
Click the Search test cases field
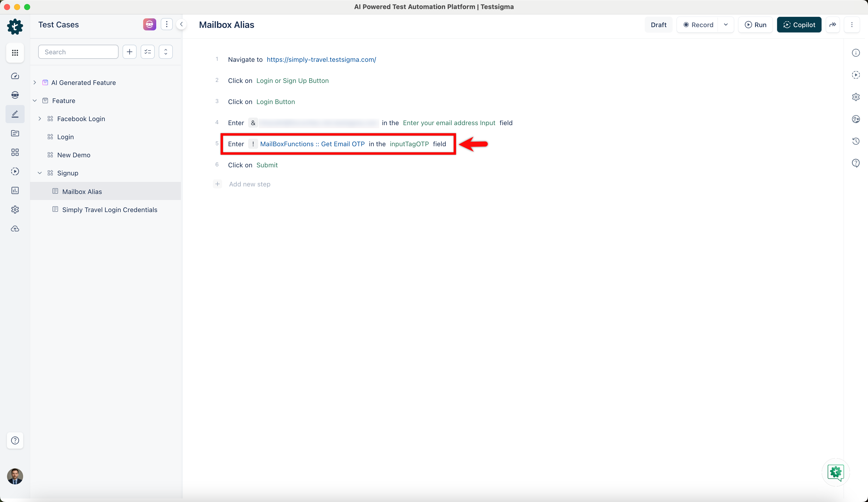[78, 52]
